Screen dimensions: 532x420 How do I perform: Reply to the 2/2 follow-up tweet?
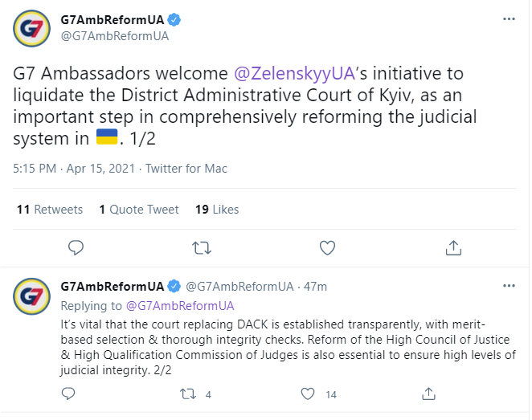68,393
